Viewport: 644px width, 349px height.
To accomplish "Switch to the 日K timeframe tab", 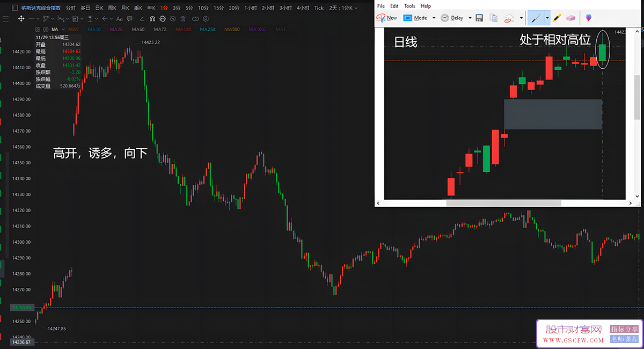I will coord(99,8).
